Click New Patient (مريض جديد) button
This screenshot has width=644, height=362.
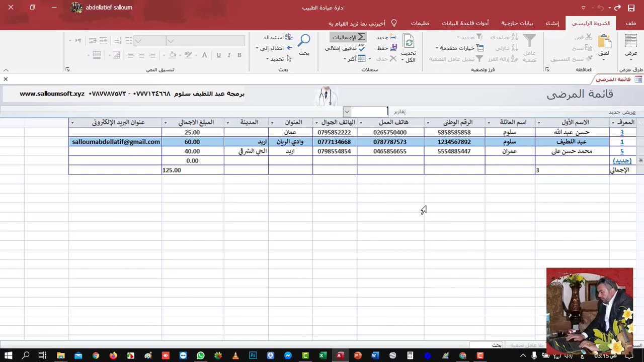click(x=622, y=112)
